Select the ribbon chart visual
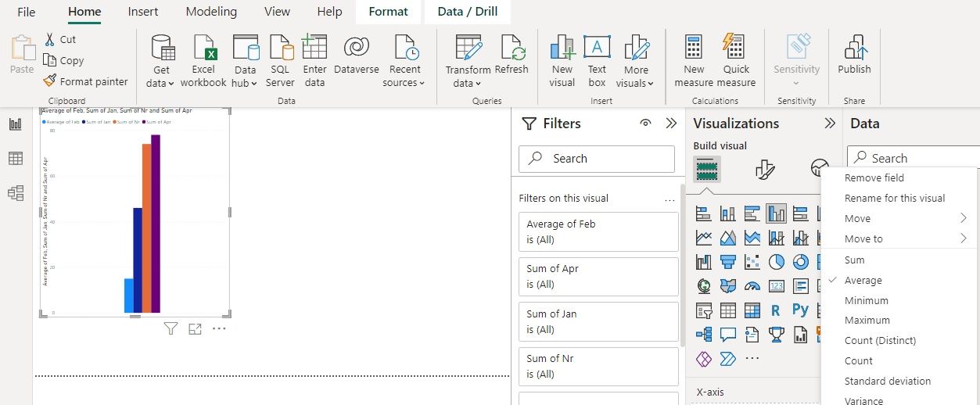 [704, 262]
